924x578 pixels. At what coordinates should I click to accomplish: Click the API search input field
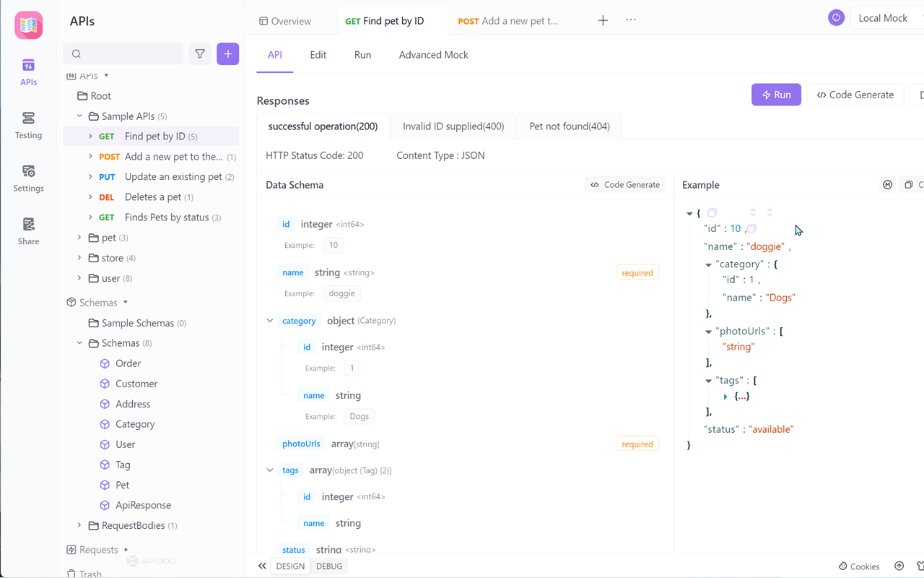[123, 53]
